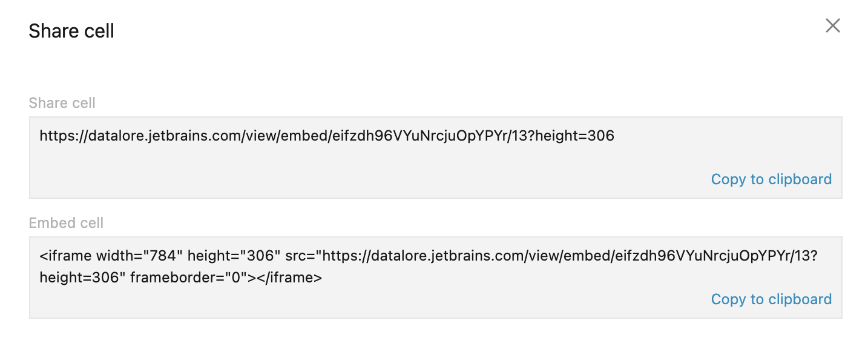Copy the share cell URL to clipboard

click(x=771, y=179)
